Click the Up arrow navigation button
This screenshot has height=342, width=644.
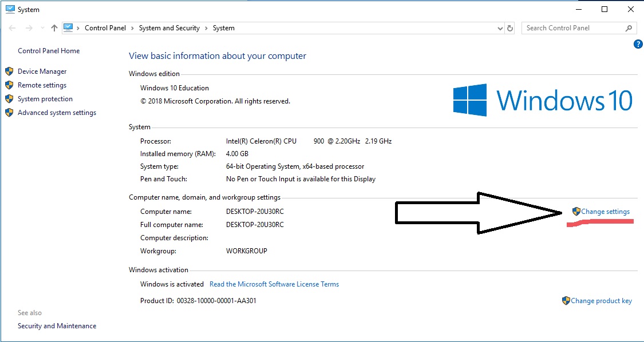click(54, 28)
